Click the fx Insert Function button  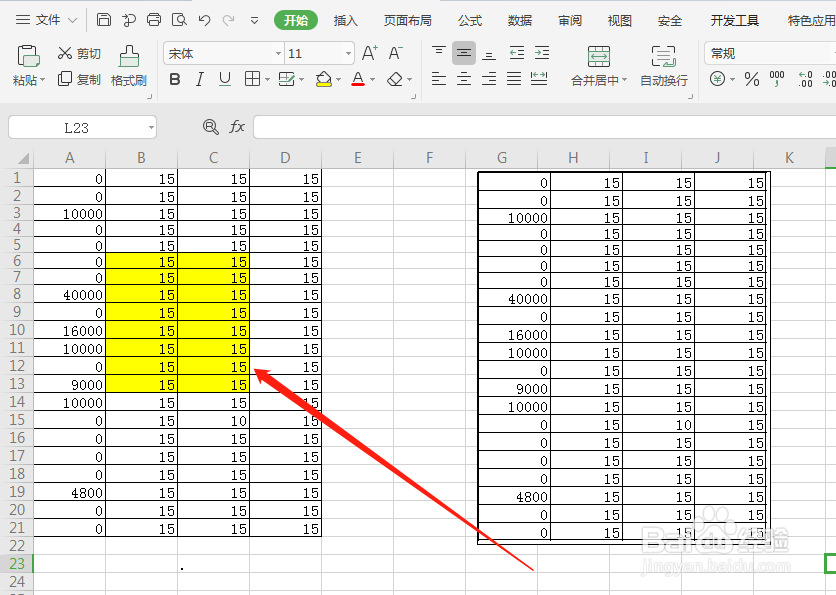237,126
